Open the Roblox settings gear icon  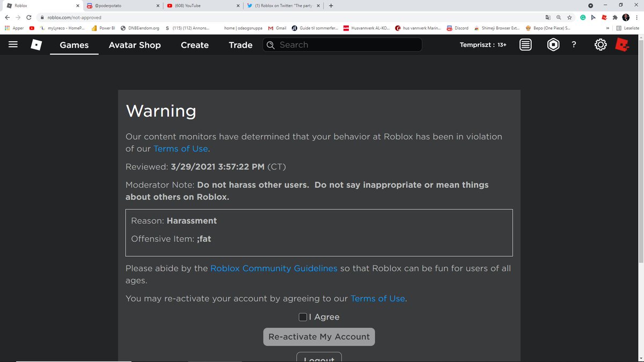(601, 45)
